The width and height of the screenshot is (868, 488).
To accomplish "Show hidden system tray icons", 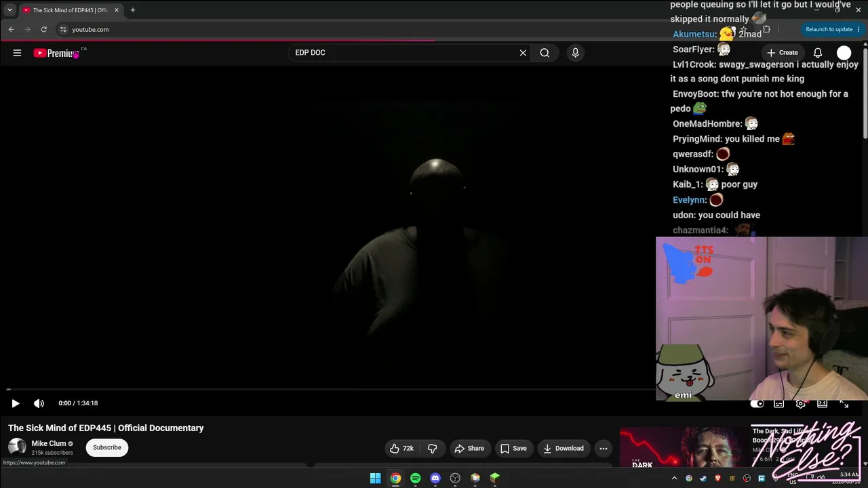I will point(674,478).
